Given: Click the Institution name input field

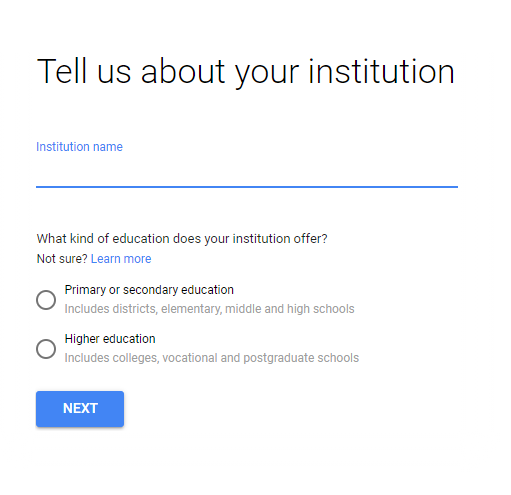Looking at the screenshot, I should tap(247, 172).
